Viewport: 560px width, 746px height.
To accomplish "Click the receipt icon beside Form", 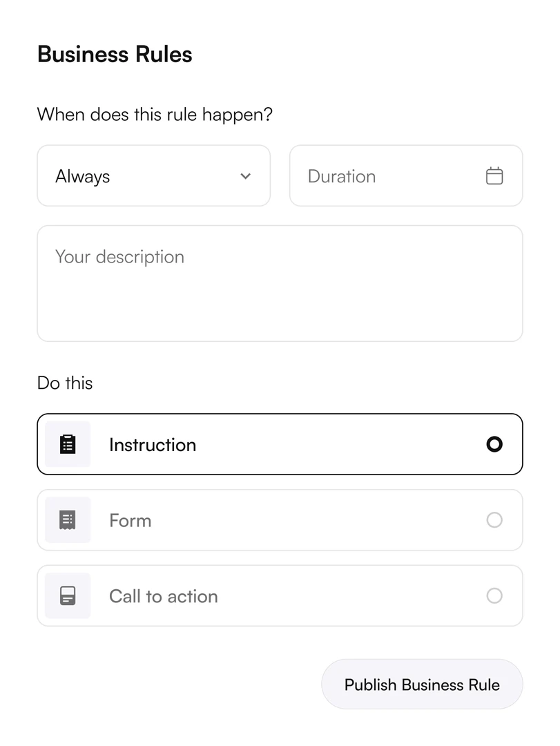I will (x=68, y=520).
